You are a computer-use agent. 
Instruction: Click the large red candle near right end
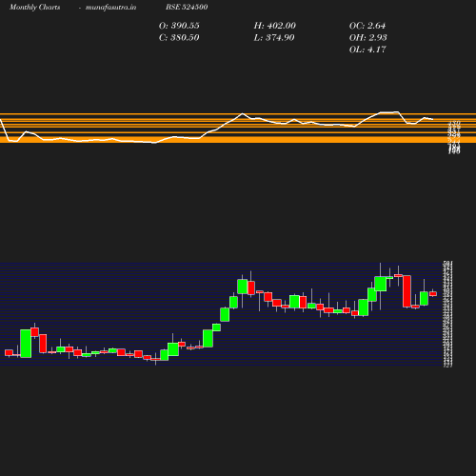pos(407,291)
